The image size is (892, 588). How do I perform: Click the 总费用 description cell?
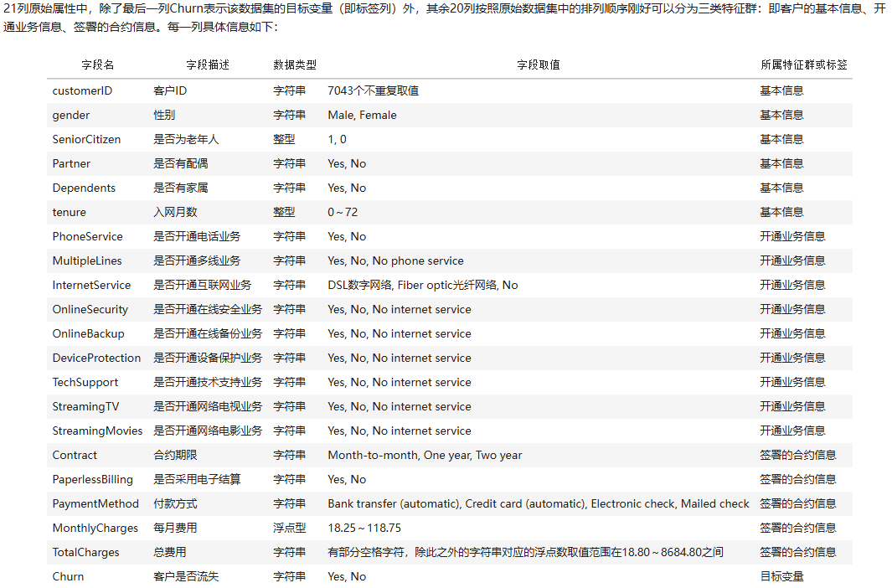tap(169, 553)
